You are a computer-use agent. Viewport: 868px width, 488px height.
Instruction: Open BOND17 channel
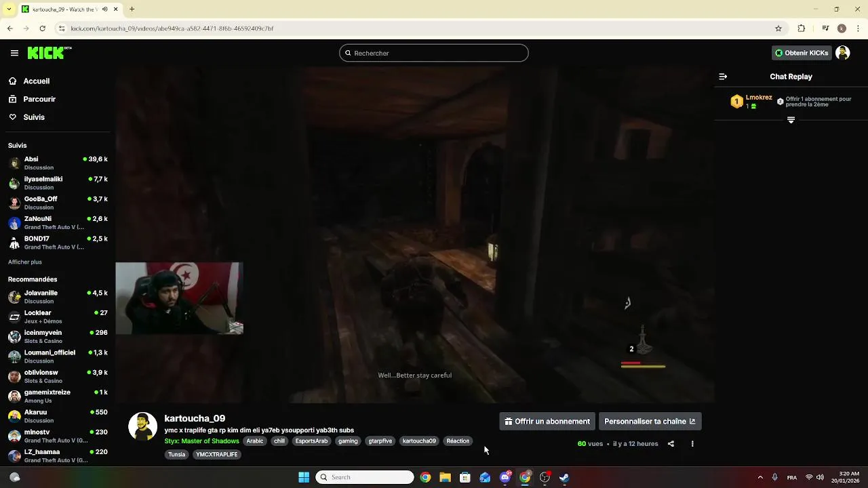(x=58, y=243)
